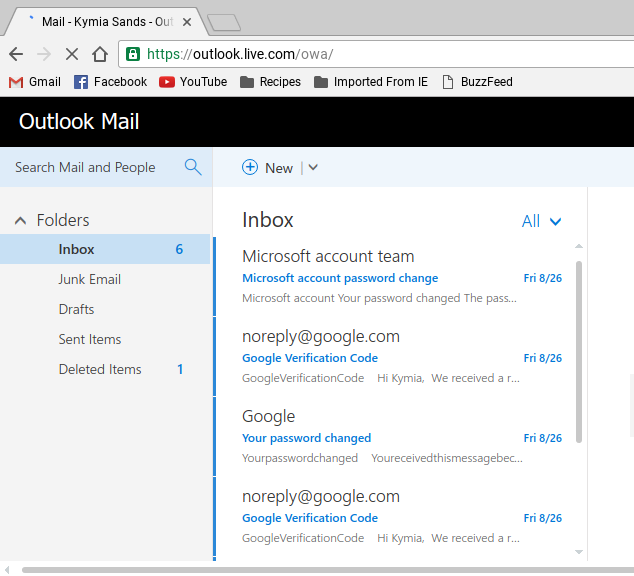Open a new browser tab
Viewport: 634px width, 576px height.
224,23
